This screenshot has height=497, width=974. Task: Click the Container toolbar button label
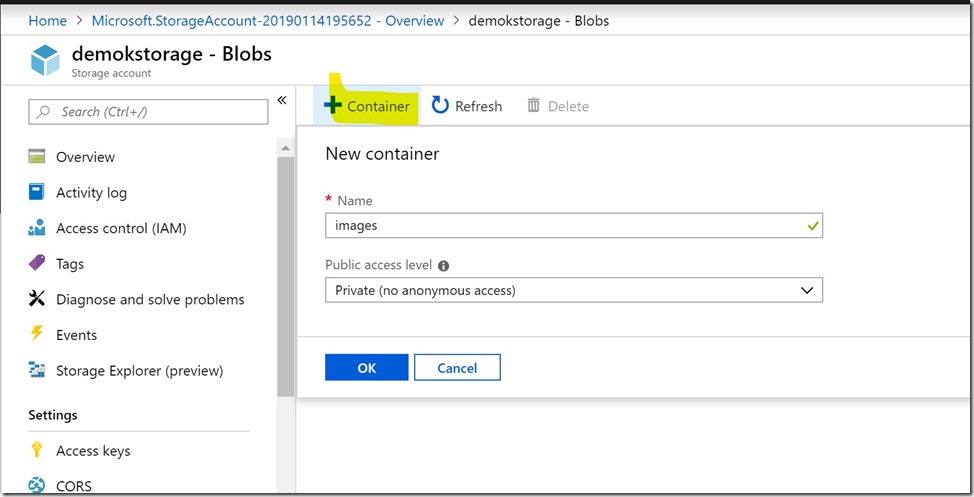[378, 106]
